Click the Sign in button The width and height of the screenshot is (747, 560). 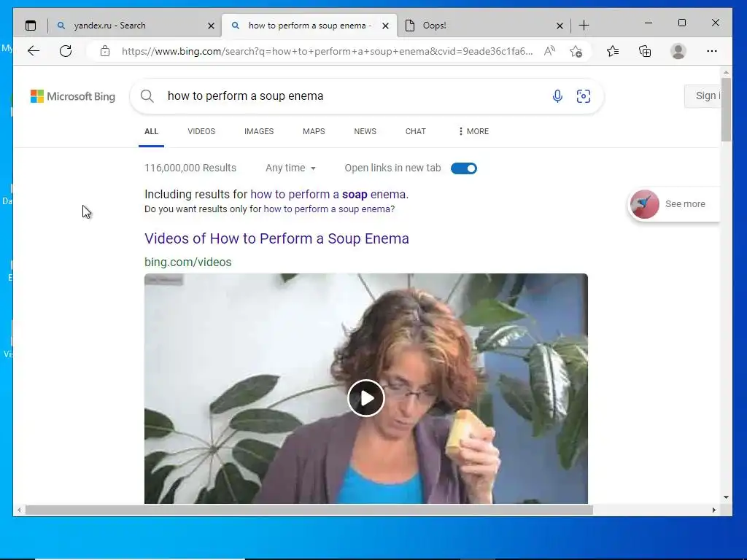tap(703, 96)
